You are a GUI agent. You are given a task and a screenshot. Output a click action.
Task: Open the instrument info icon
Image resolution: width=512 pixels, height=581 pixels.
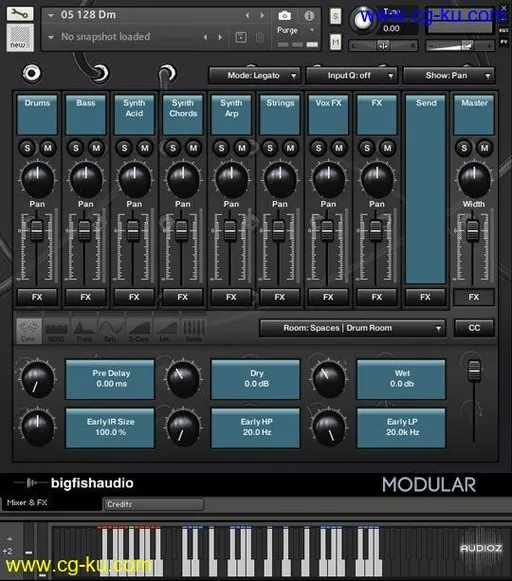[x=309, y=16]
